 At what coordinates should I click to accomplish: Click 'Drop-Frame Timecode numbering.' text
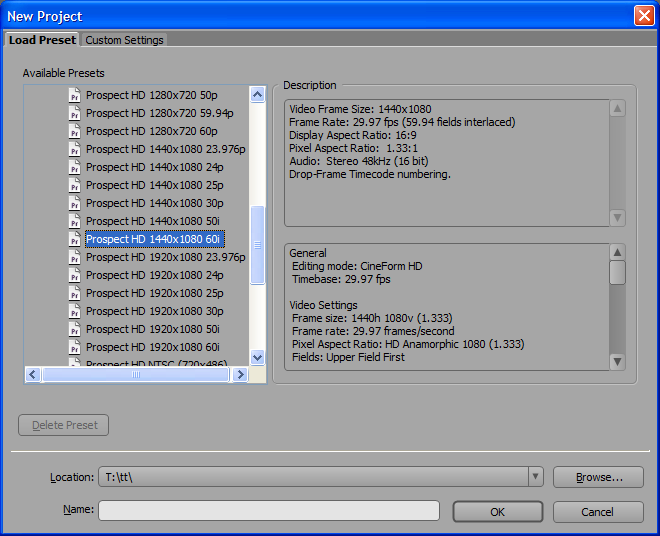(370, 174)
